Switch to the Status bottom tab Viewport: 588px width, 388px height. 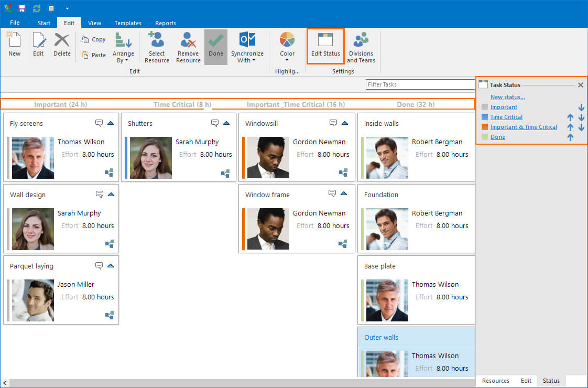(551, 381)
